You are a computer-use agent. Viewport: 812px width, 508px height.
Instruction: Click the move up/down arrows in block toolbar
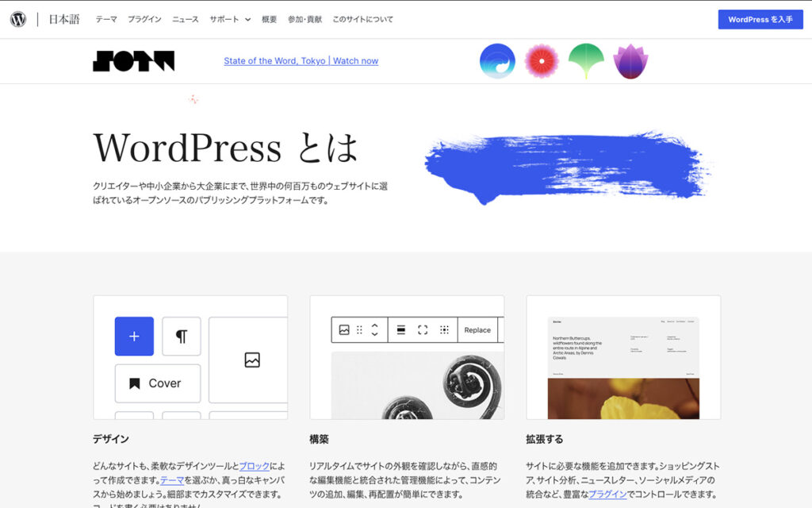375,329
